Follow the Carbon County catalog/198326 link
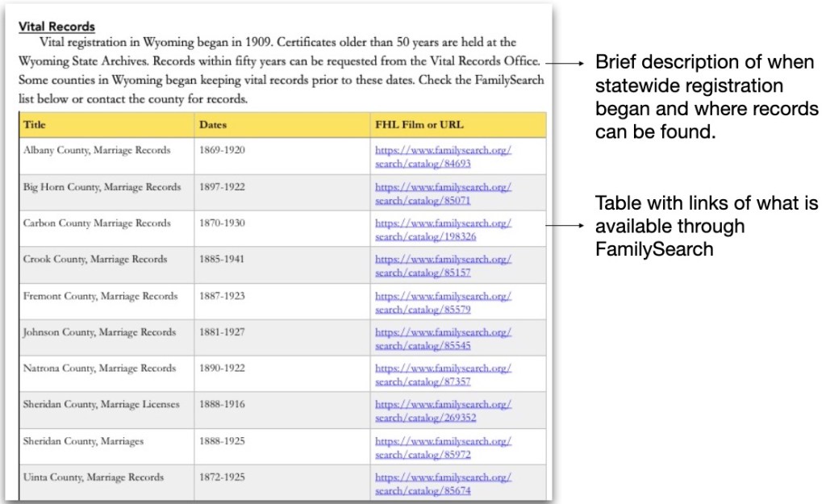This screenshot has width=826, height=504. point(443,229)
